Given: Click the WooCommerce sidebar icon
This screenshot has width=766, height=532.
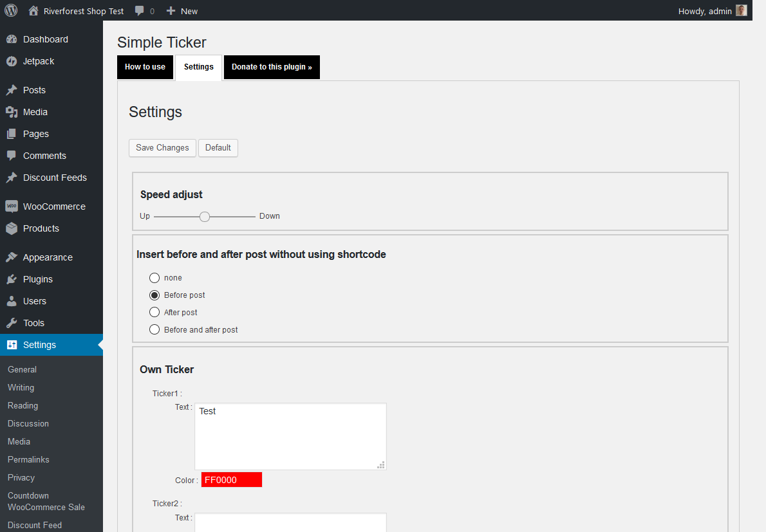Looking at the screenshot, I should click(x=12, y=206).
